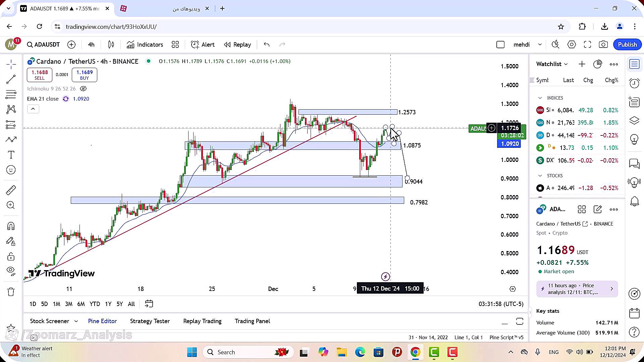Open go-to-date calendar icon
644x362 pixels.
149,304
